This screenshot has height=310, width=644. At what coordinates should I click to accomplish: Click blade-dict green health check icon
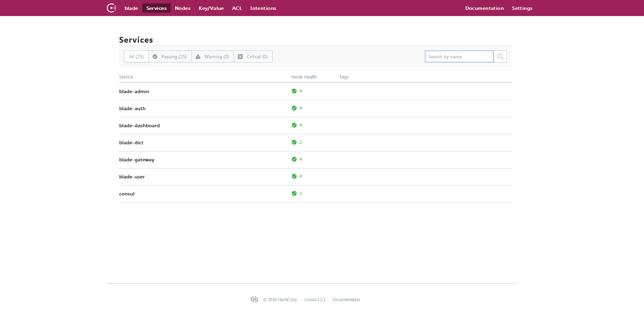pos(294,142)
